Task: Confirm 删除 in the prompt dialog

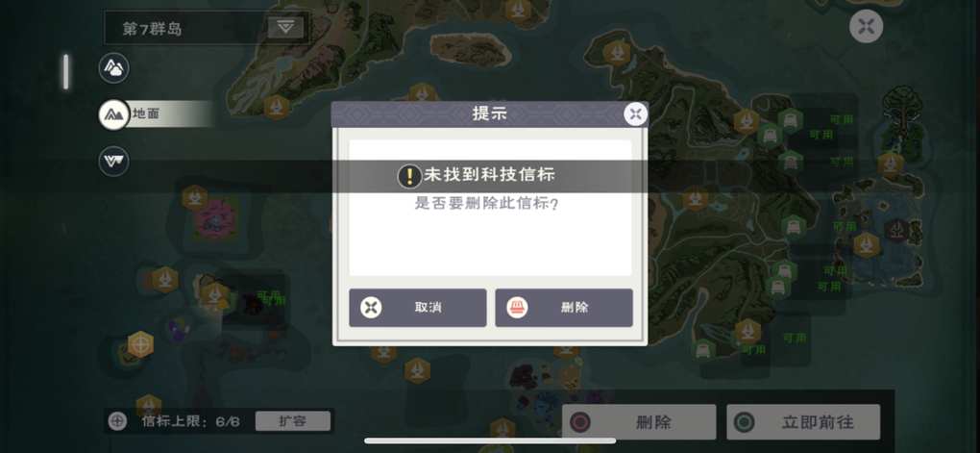Action: pyautogui.click(x=564, y=307)
